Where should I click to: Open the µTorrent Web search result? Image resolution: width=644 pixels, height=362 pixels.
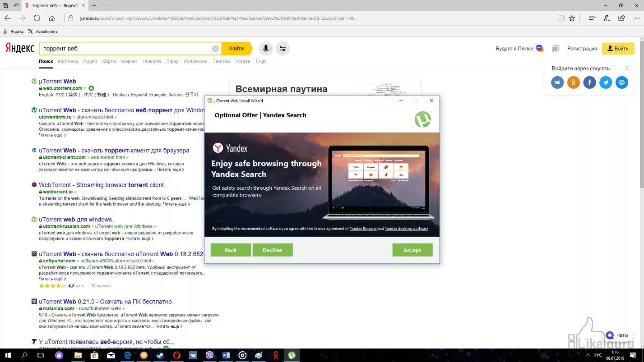tap(57, 82)
